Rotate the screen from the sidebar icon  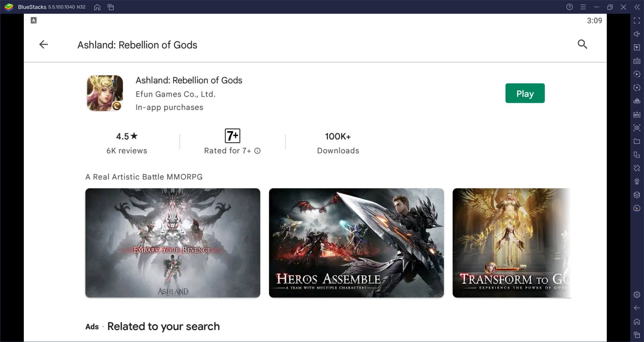(637, 155)
